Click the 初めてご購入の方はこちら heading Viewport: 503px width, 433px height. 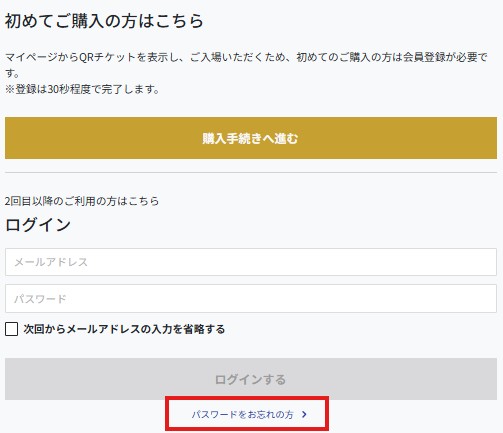pos(104,21)
